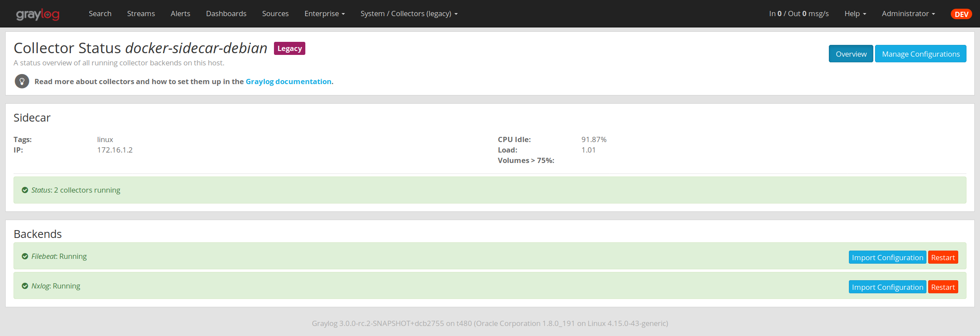The height and width of the screenshot is (336, 980).
Task: Restart the Filebeat backend
Action: (x=943, y=258)
